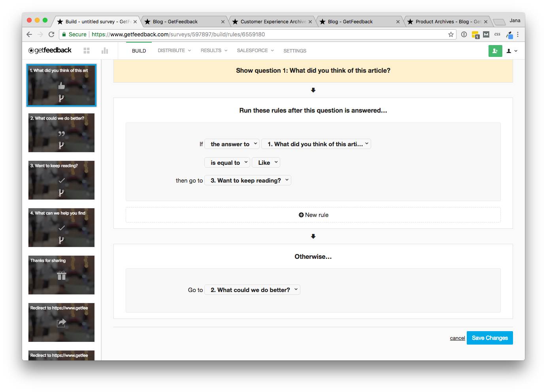Click Save Changes button
The height and width of the screenshot is (392, 547).
(x=490, y=338)
